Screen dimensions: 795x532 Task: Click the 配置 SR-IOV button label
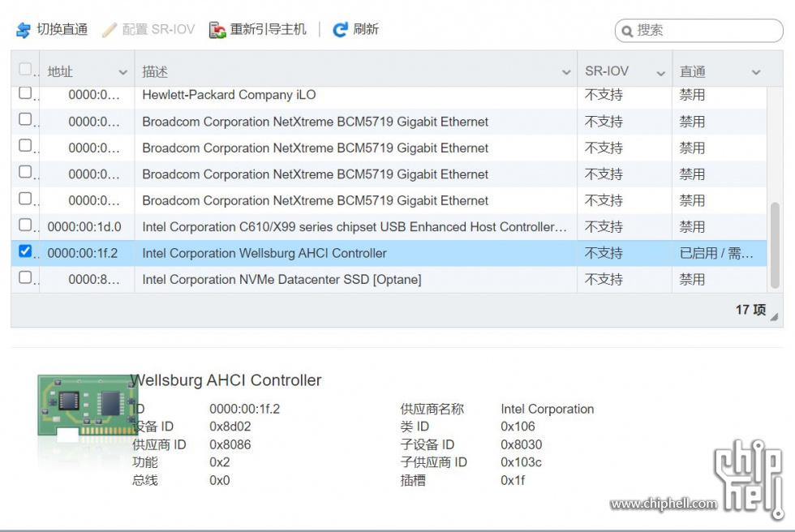pyautogui.click(x=159, y=29)
